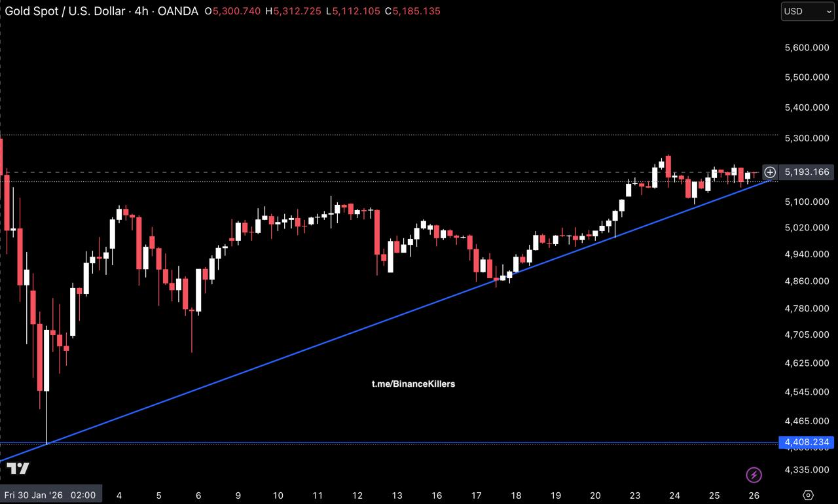This screenshot has height=504, width=838.
Task: Click the Close value 5,185.135 in header
Action: click(416, 11)
